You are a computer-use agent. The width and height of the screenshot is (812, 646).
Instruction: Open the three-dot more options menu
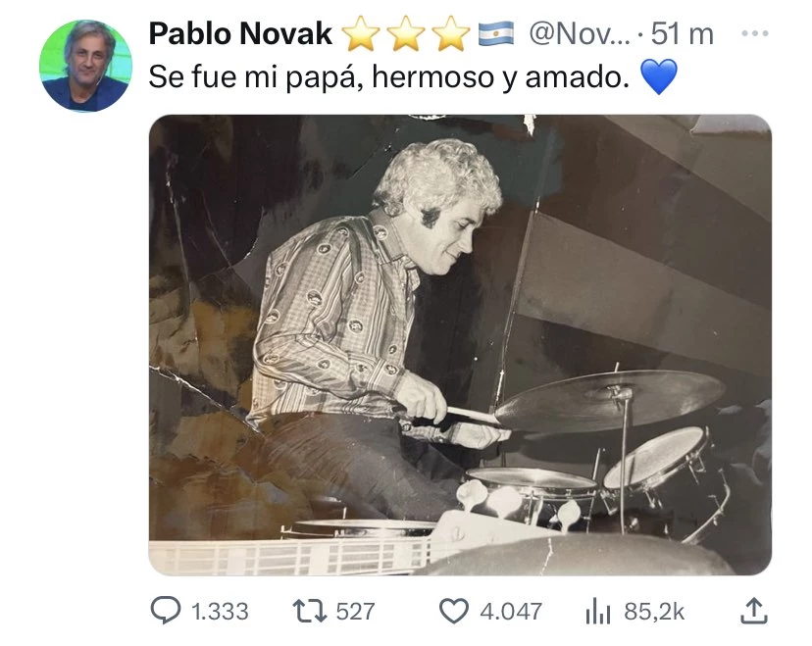point(754,33)
